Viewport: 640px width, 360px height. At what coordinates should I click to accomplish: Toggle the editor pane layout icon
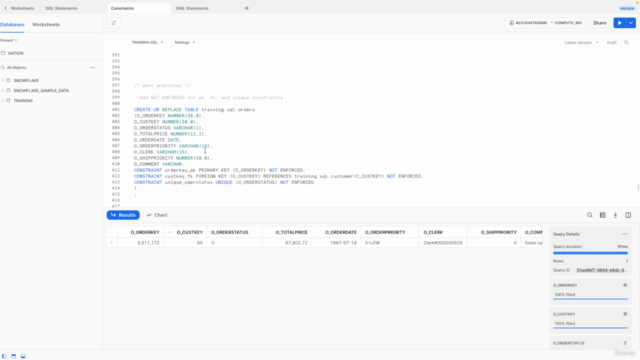pyautogui.click(x=13, y=356)
